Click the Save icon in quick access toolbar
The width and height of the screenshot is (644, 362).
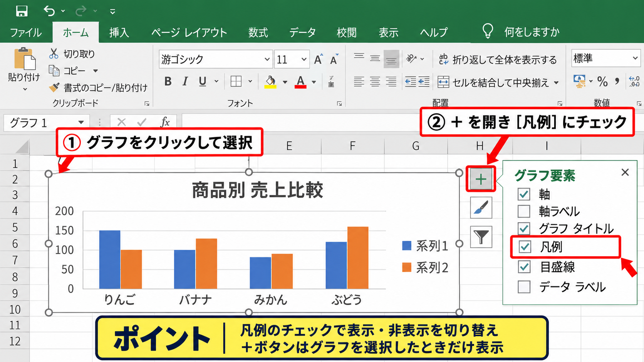tap(22, 11)
